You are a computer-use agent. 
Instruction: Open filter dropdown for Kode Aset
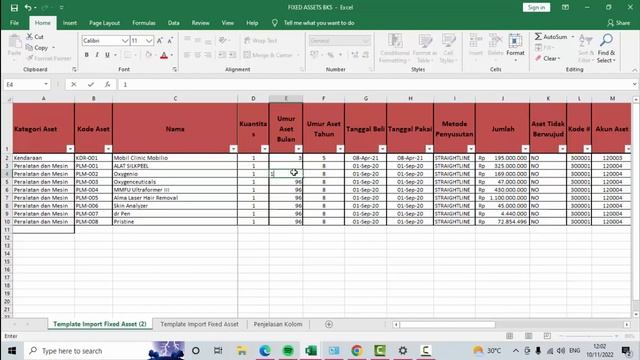(108, 149)
